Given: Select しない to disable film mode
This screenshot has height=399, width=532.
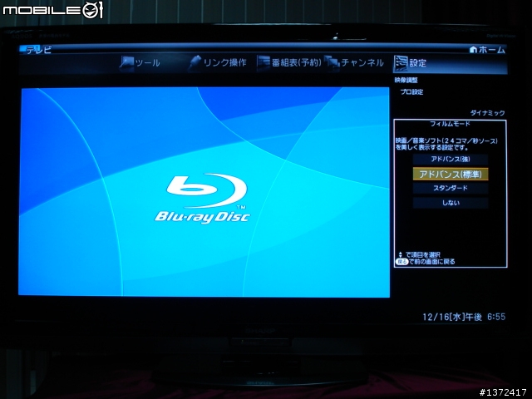Looking at the screenshot, I should 451,203.
